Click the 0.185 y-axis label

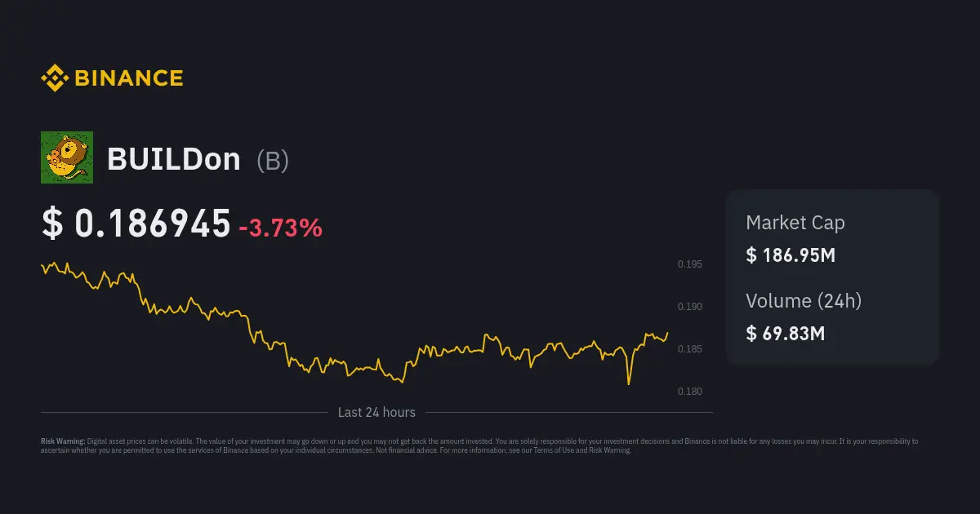coord(689,349)
